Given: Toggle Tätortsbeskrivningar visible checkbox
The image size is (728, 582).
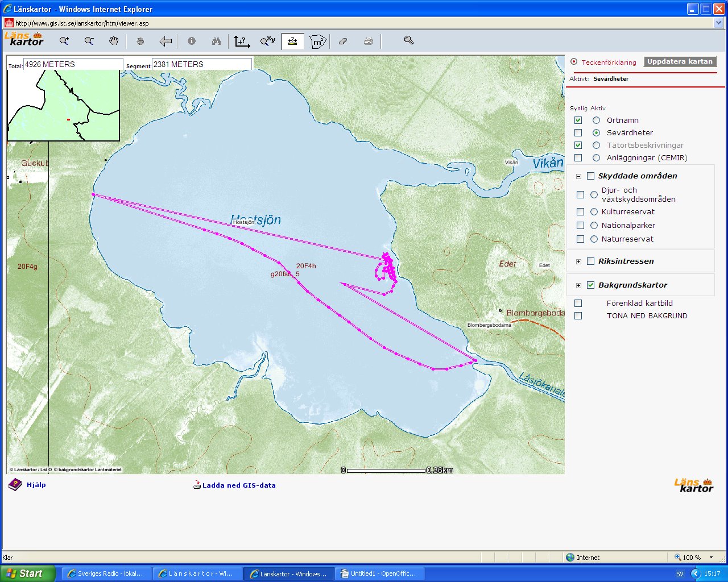Looking at the screenshot, I should coord(578,145).
